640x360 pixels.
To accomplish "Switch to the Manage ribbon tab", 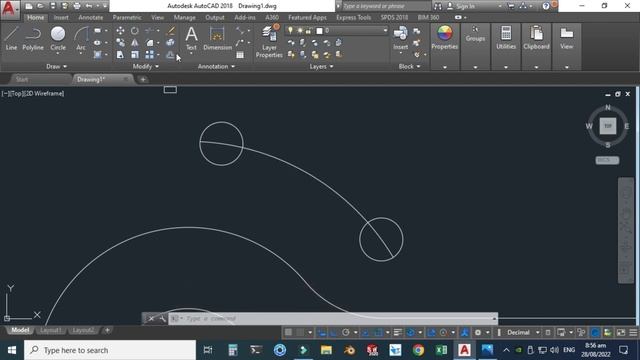I will pyautogui.click(x=184, y=18).
